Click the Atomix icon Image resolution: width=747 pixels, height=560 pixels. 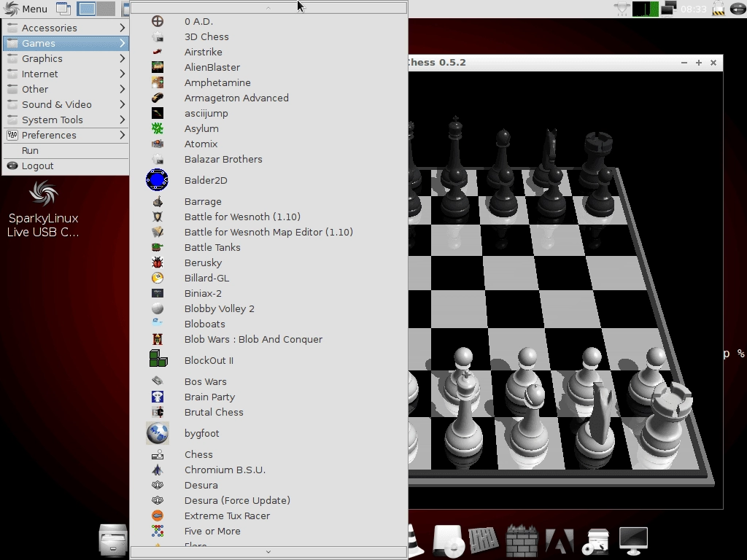click(158, 144)
